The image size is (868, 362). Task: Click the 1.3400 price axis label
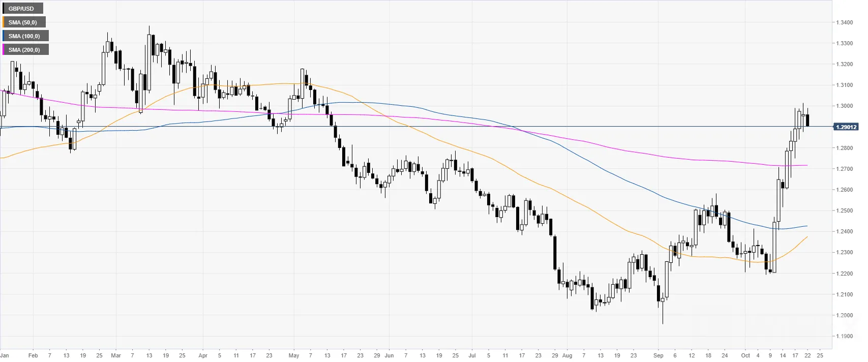pyautogui.click(x=845, y=22)
